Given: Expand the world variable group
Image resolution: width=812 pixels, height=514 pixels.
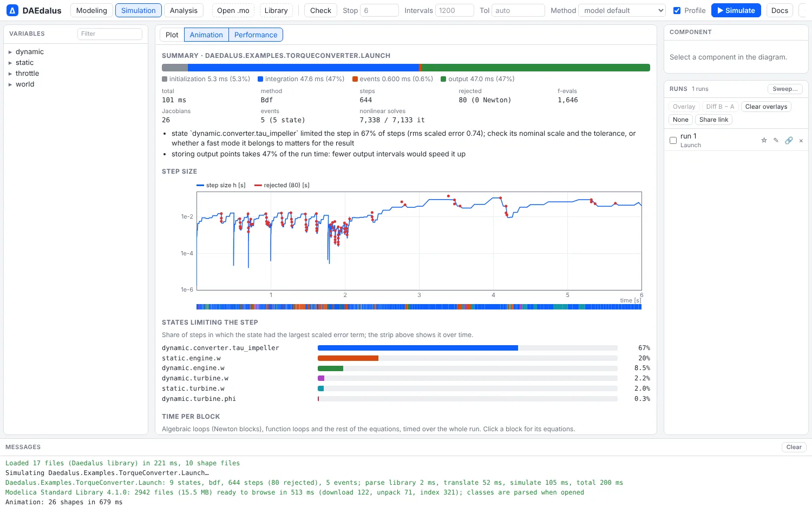Looking at the screenshot, I should coord(10,84).
